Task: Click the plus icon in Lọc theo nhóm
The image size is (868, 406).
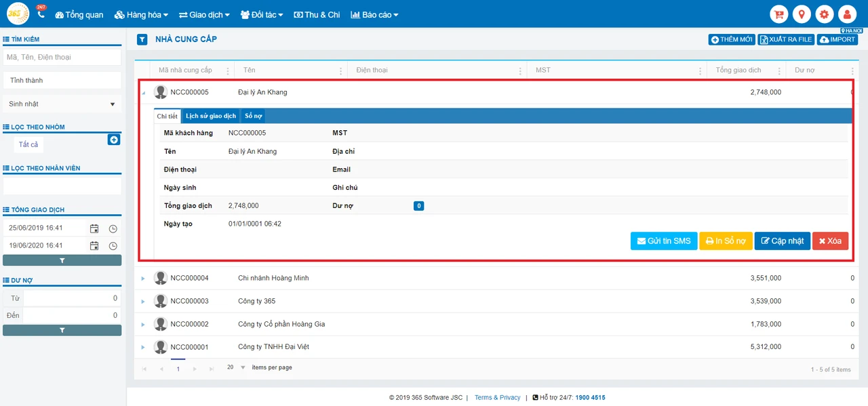Action: tap(114, 140)
